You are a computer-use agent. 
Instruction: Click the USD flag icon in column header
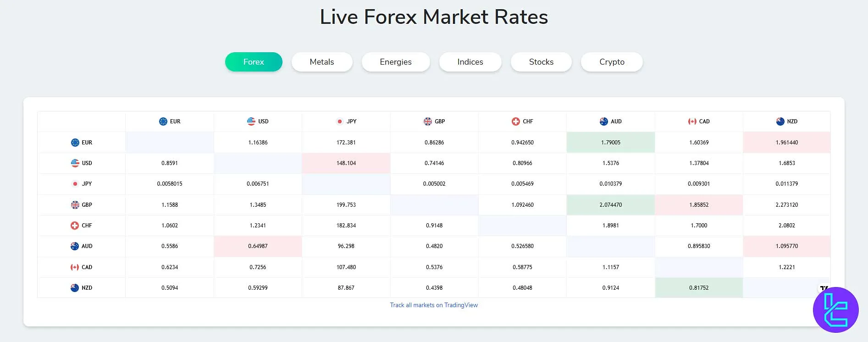click(251, 121)
